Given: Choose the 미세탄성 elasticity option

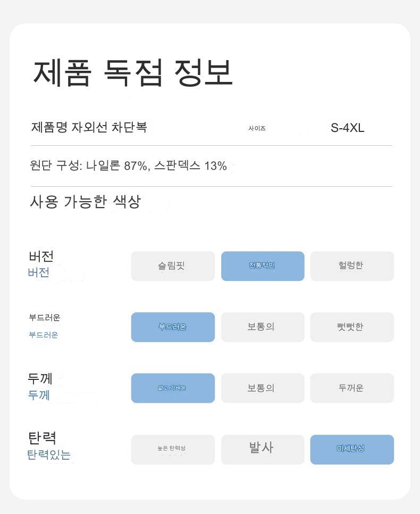Looking at the screenshot, I should pos(352,450).
